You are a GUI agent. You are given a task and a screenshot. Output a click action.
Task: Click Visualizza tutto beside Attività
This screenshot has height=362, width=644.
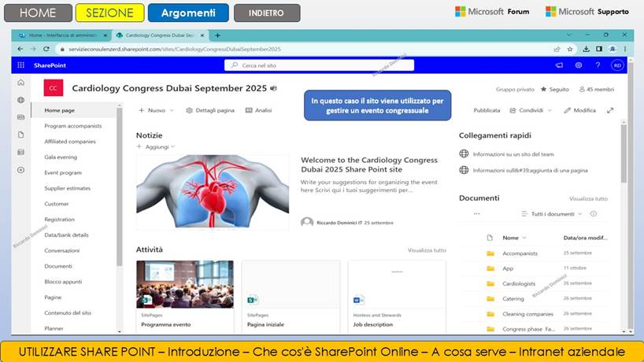point(427,250)
